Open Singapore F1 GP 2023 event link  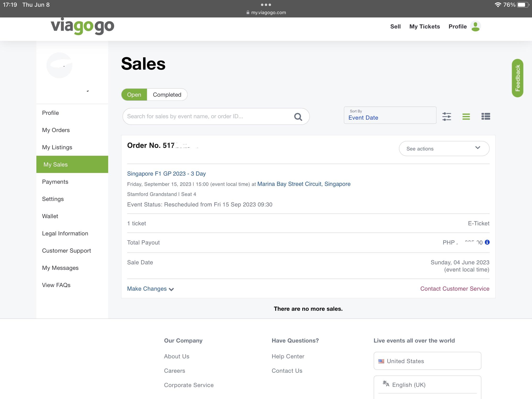click(166, 174)
